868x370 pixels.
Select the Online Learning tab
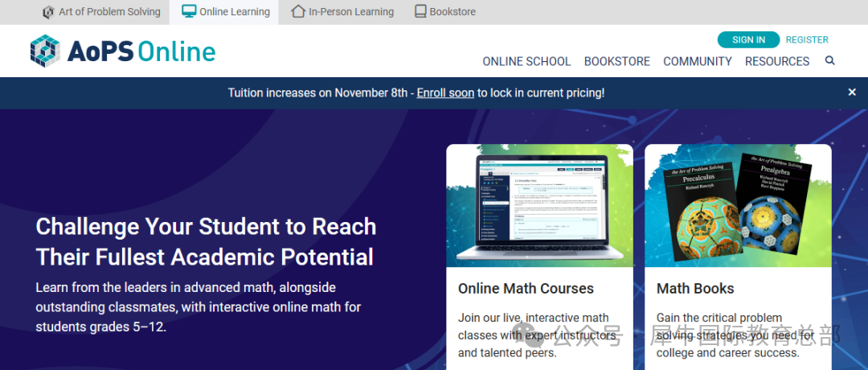pyautogui.click(x=224, y=11)
